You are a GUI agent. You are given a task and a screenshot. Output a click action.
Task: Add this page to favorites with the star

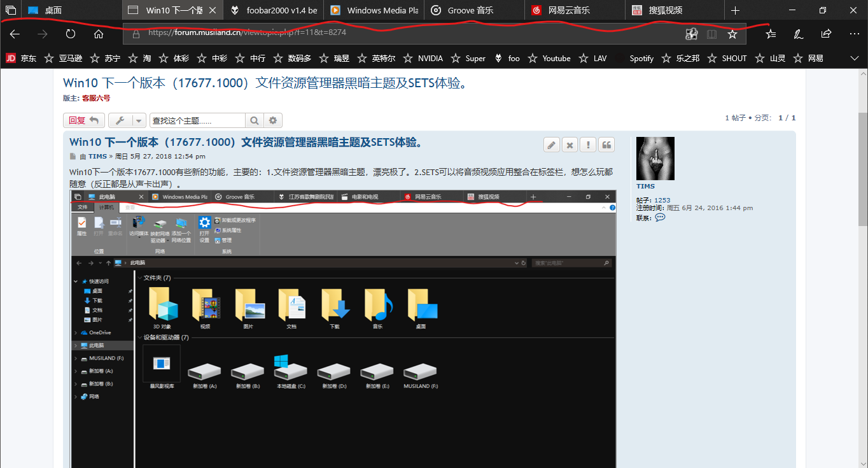[732, 34]
